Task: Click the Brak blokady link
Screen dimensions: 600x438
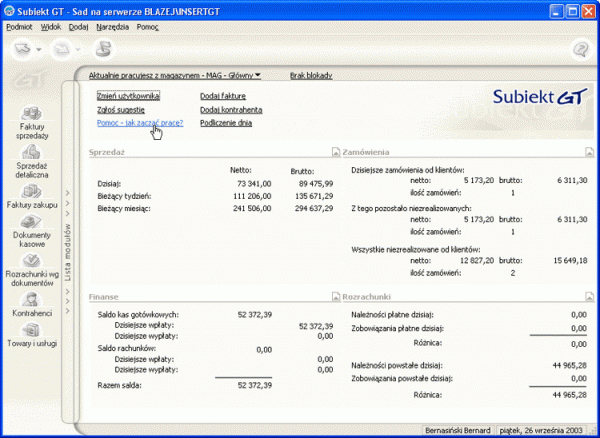Action: pyautogui.click(x=311, y=75)
